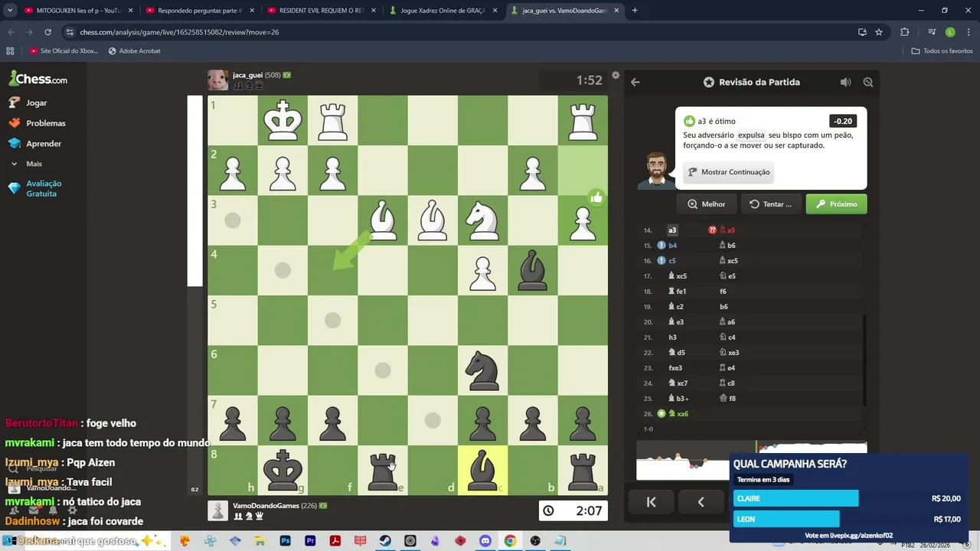
Task: Open a new browser tab
Action: pyautogui.click(x=634, y=11)
